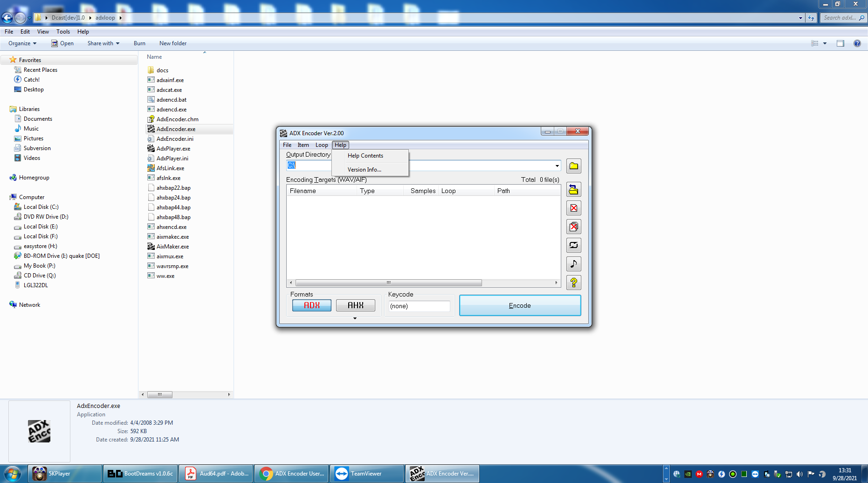
Task: Select the AHX format button
Action: pos(356,305)
